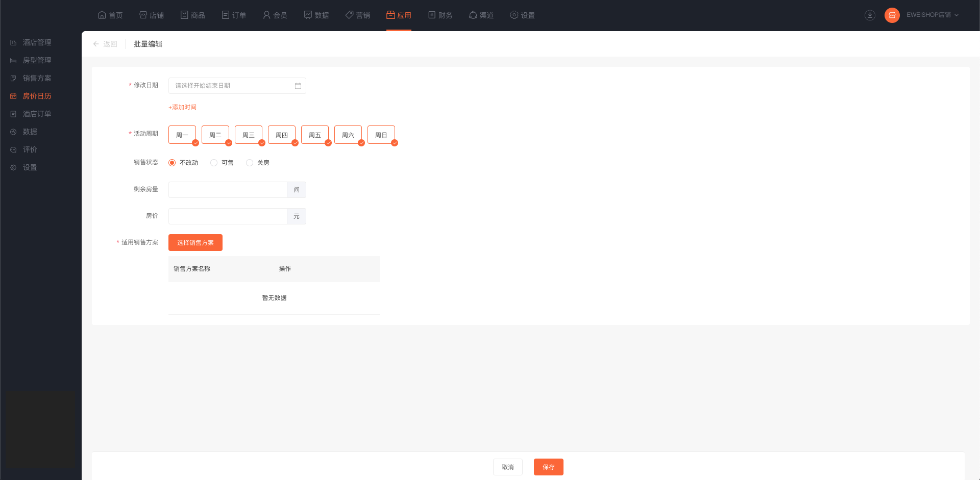Click the 财务 finance icon
980x480 pixels.
[432, 15]
